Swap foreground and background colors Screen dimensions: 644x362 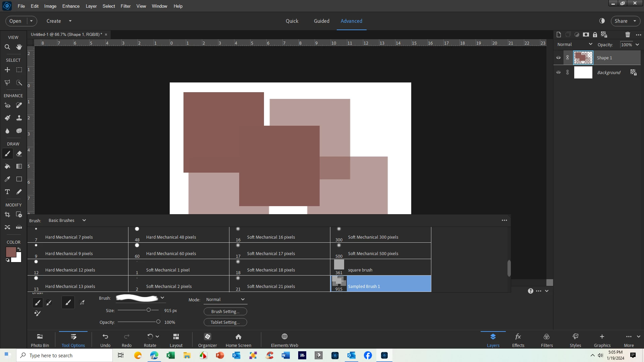coord(19,249)
